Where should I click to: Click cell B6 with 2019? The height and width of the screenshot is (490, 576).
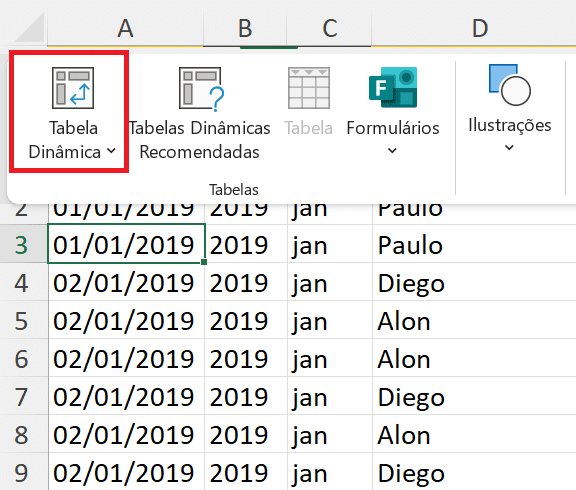[x=246, y=359]
